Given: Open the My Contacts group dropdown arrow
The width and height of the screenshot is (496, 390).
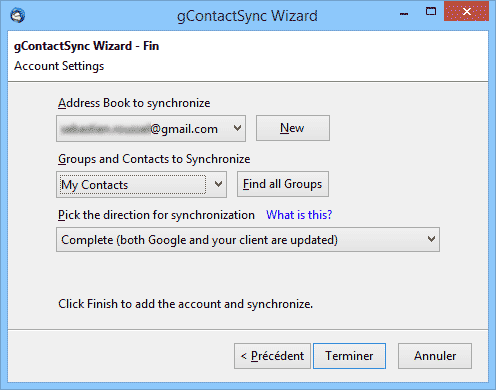Looking at the screenshot, I should [218, 184].
